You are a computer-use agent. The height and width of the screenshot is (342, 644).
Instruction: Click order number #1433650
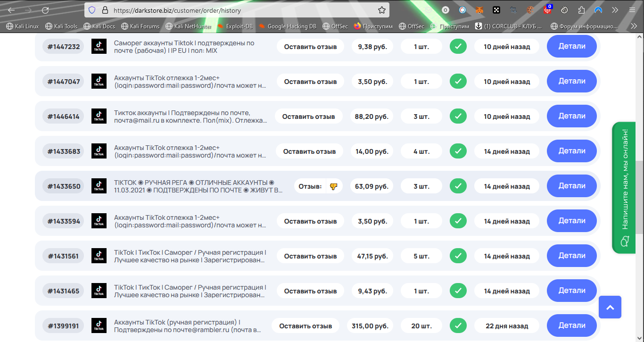click(64, 186)
